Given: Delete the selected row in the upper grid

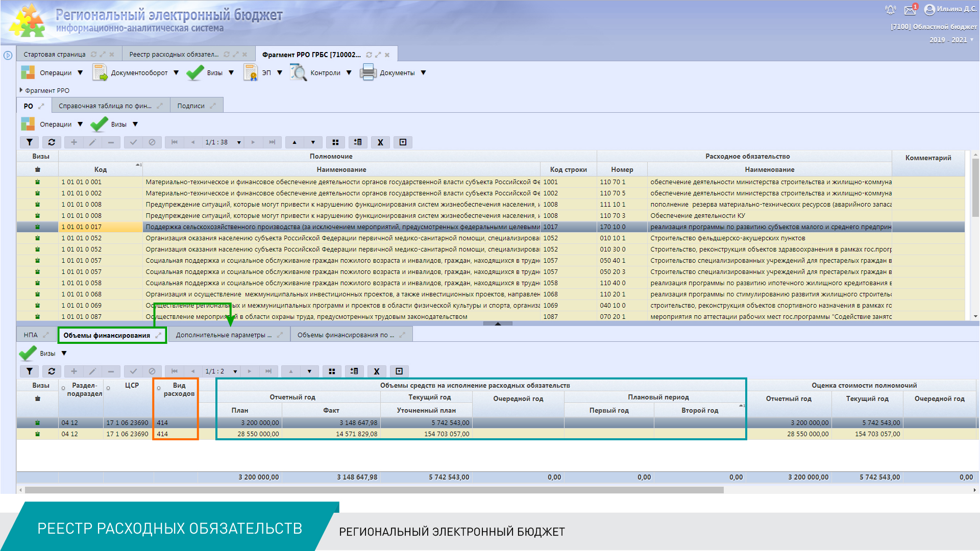Looking at the screenshot, I should coord(111,142).
